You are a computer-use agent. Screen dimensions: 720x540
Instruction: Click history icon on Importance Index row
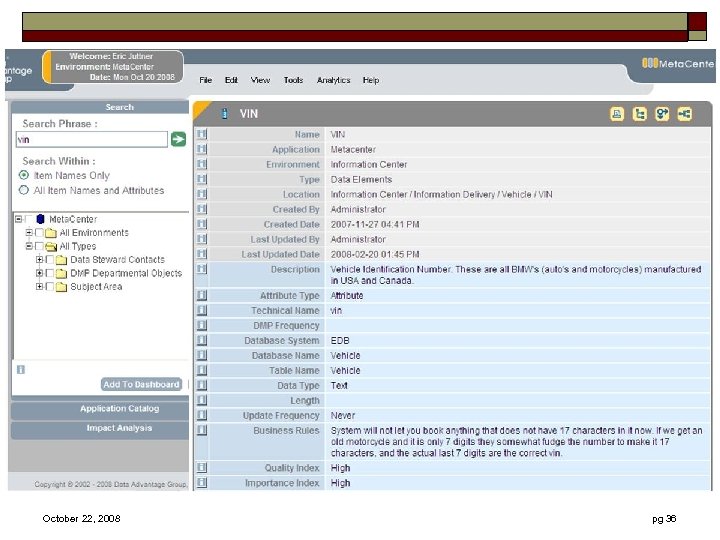pyautogui.click(x=202, y=483)
